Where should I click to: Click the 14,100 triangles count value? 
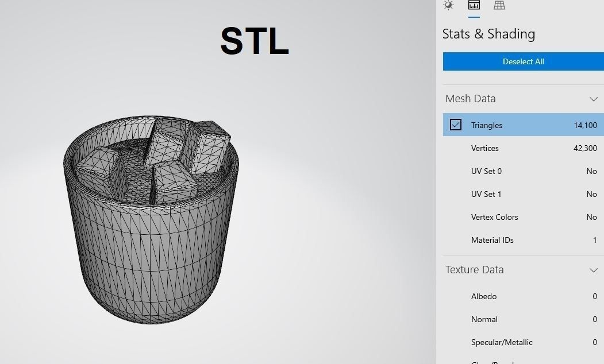tap(585, 125)
